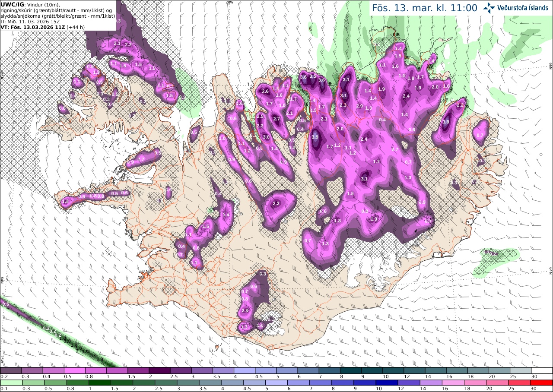The width and height of the screenshot is (553, 392).
Task: Click the 3.0 snowfall value on the map
Action: click(x=266, y=137)
